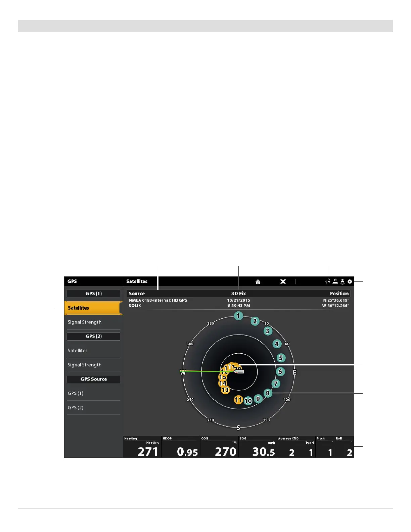Select satellite 1 marker on sky chart
This screenshot has width=411, height=532.
click(x=238, y=316)
